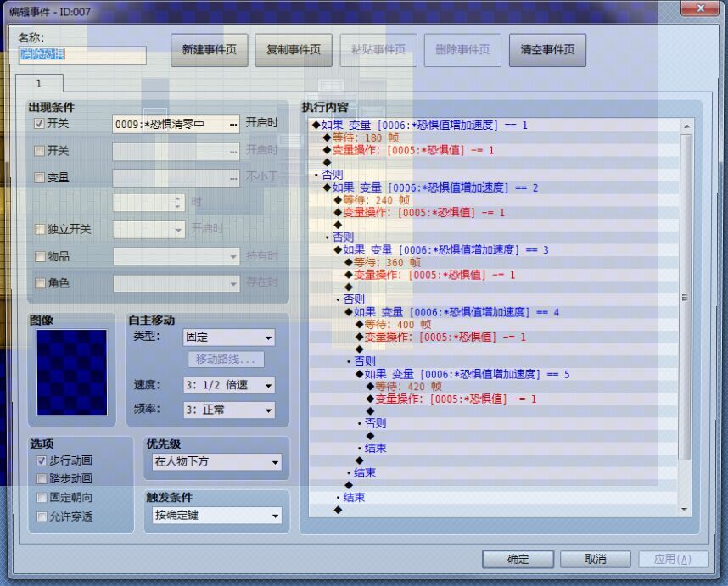Select command line 等待: 420 帧

409,387
